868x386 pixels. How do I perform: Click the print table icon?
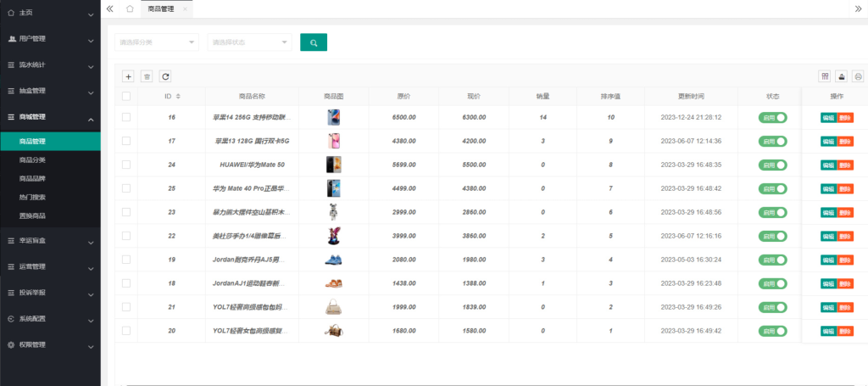[x=858, y=76]
